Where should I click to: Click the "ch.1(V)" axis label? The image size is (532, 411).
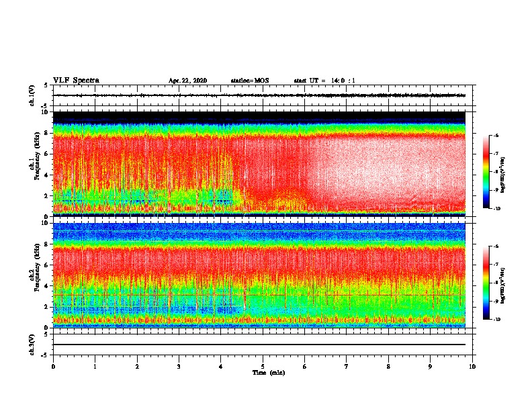[x=32, y=95]
